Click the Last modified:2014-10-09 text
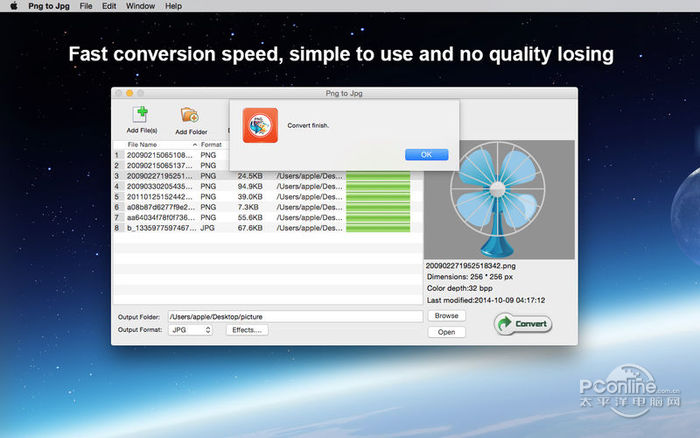The width and height of the screenshot is (700, 438). pos(486,300)
